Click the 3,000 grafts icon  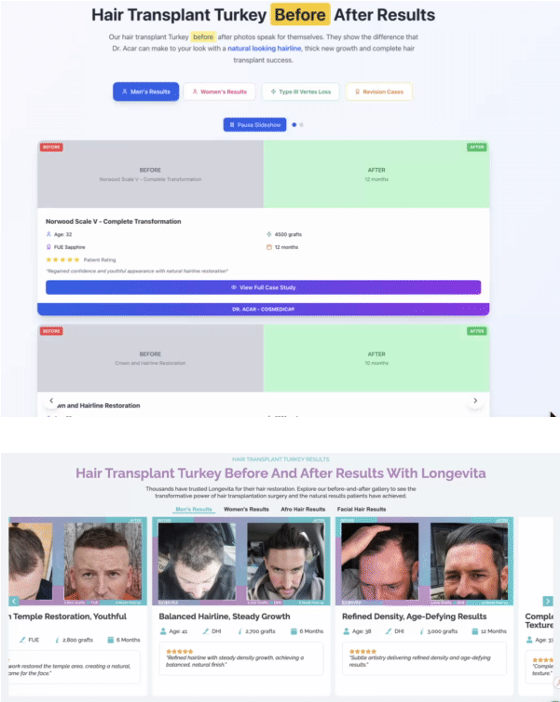[422, 631]
